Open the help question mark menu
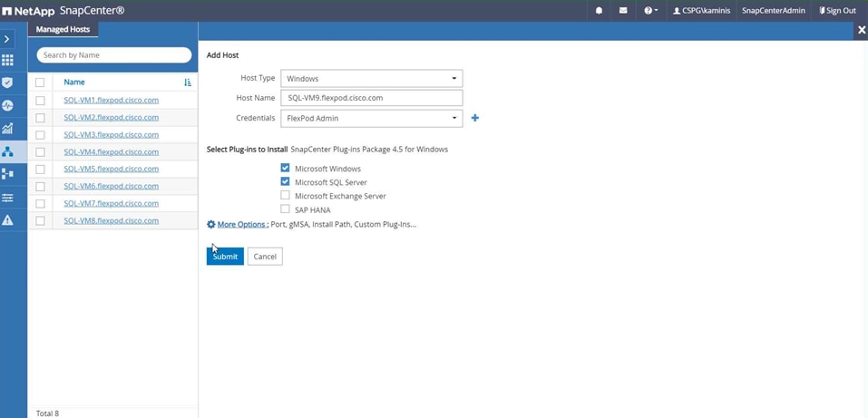The image size is (868, 418). pyautogui.click(x=650, y=11)
